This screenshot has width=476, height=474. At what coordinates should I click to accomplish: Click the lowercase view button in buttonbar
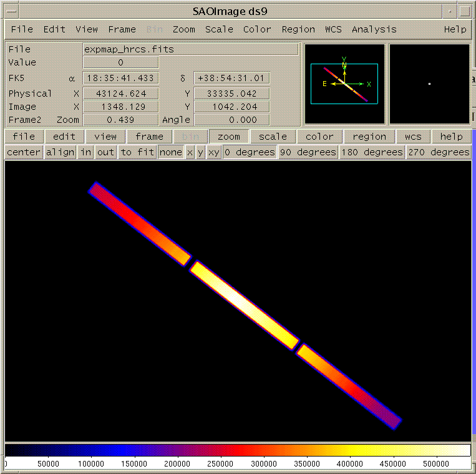[x=105, y=137]
